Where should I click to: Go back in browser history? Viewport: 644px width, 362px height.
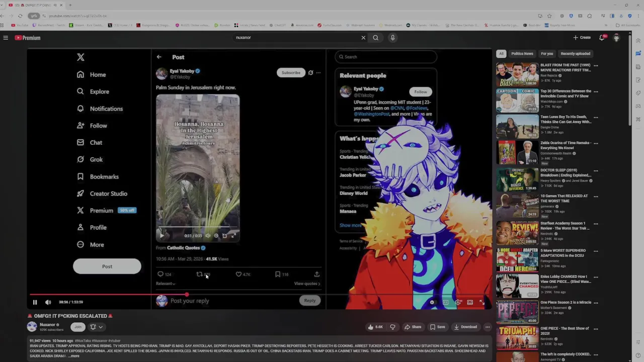(3, 16)
